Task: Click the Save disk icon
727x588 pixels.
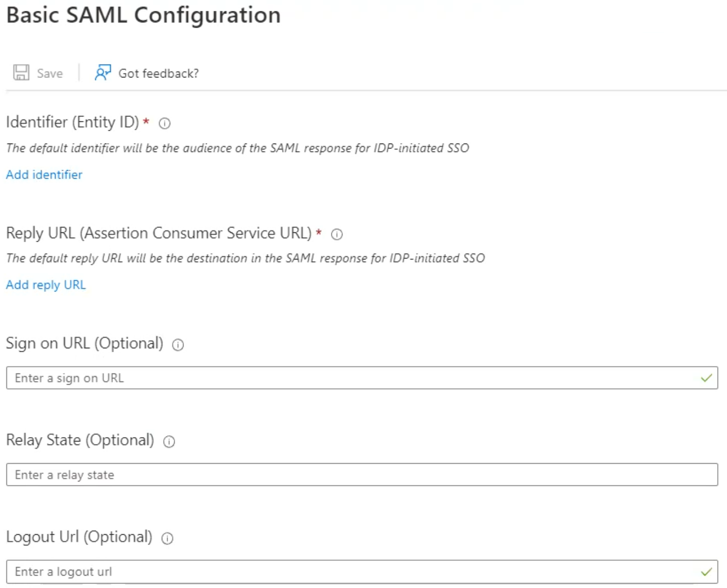Action: 20,72
